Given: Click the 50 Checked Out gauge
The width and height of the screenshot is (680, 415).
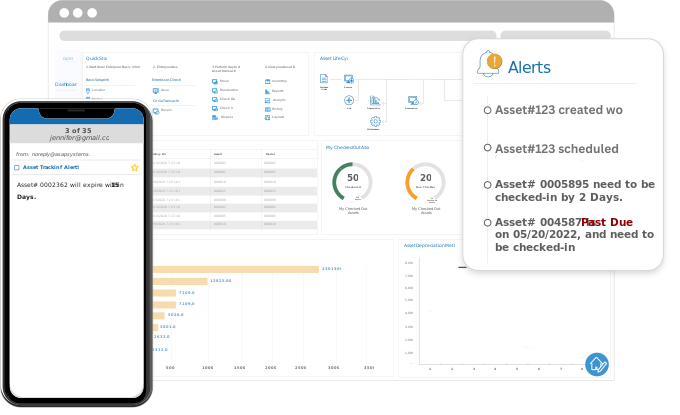Looking at the screenshot, I should 352,181.
